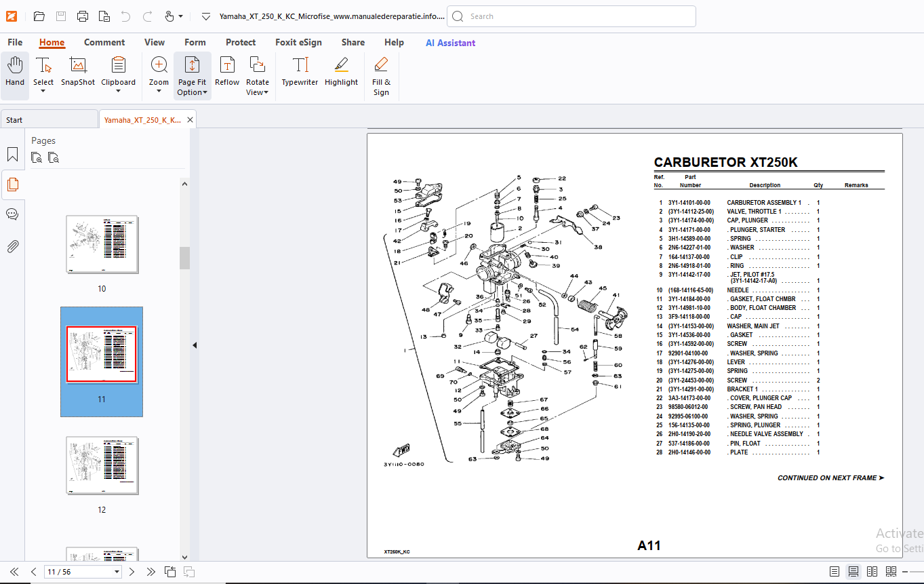Click Page Fit Option button
This screenshot has height=584, width=924.
tap(193, 76)
